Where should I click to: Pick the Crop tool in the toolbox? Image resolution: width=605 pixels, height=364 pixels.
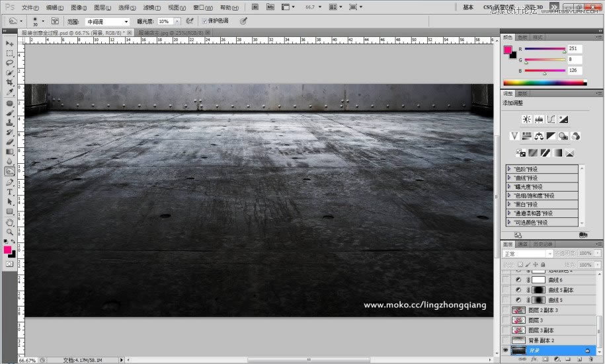[x=10, y=82]
